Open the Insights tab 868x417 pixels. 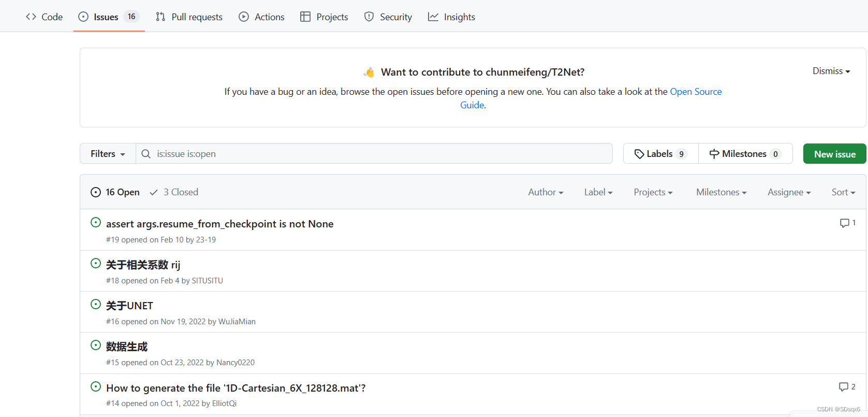pyautogui.click(x=451, y=17)
